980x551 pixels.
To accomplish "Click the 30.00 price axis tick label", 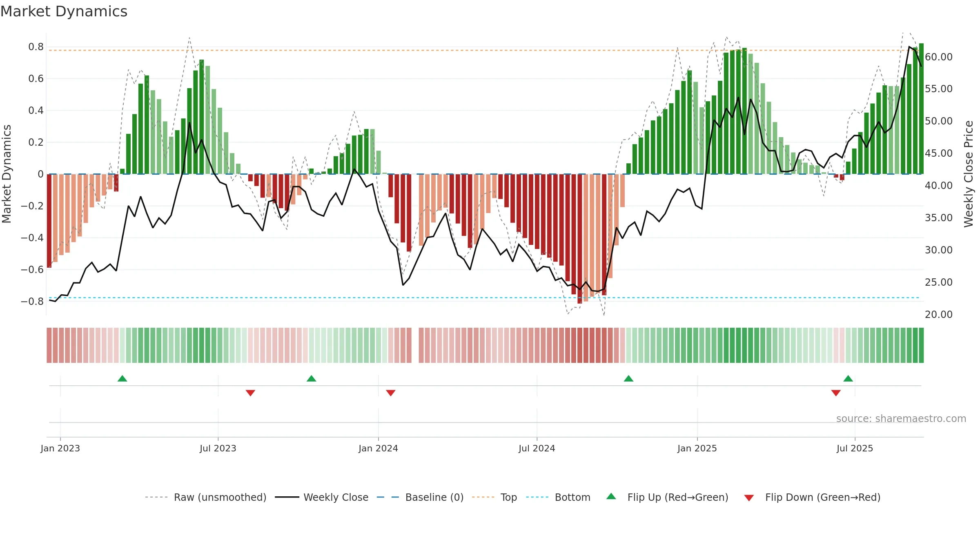I will [x=939, y=250].
